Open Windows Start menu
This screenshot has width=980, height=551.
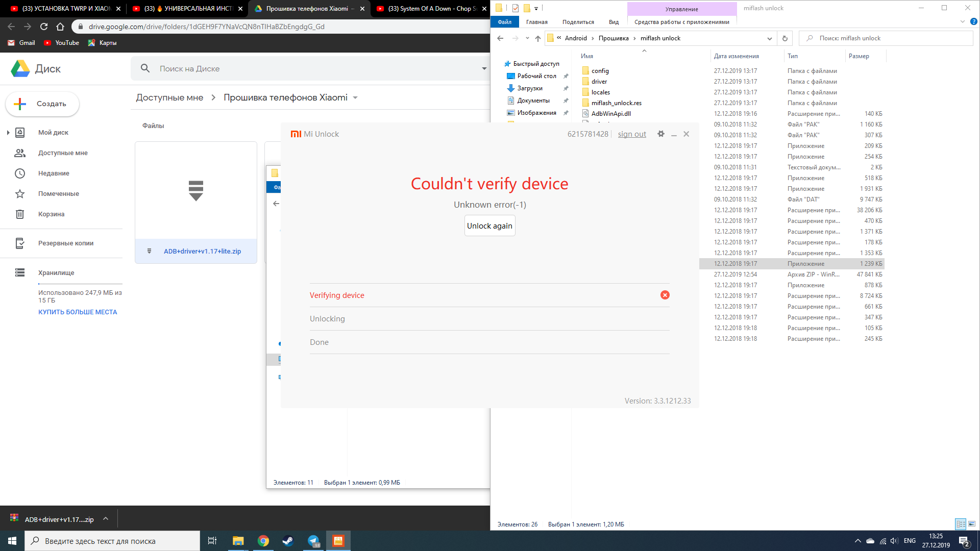tap(12, 541)
